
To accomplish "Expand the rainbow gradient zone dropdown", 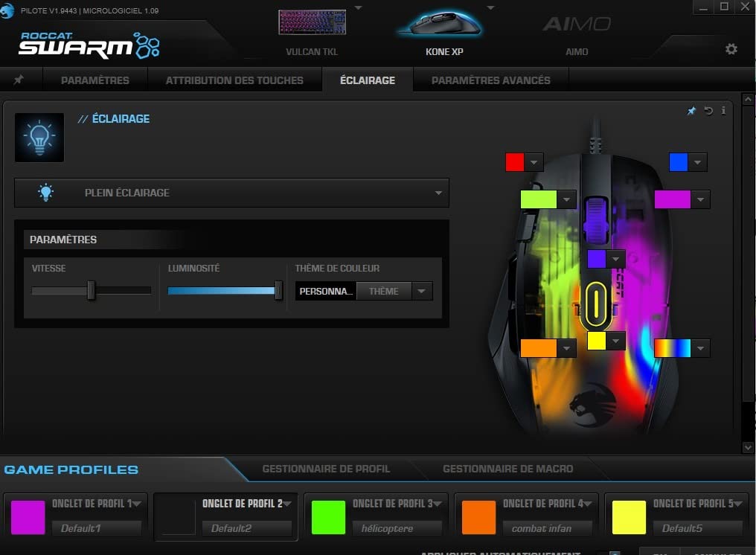I will tap(700, 348).
